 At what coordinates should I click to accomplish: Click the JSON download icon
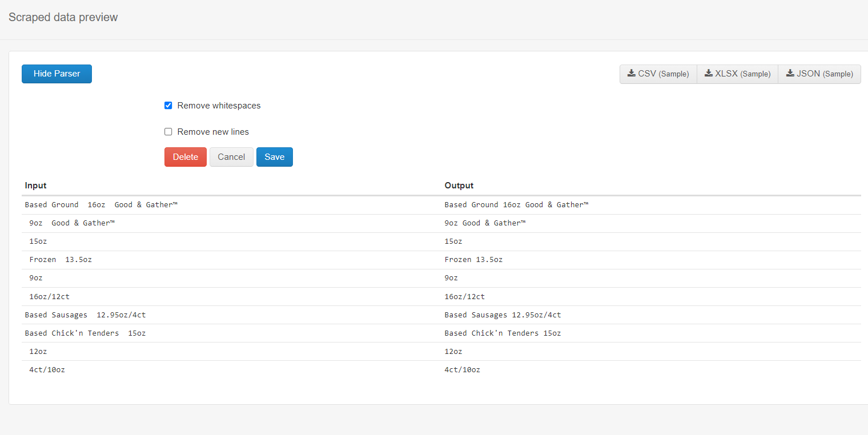tap(790, 73)
